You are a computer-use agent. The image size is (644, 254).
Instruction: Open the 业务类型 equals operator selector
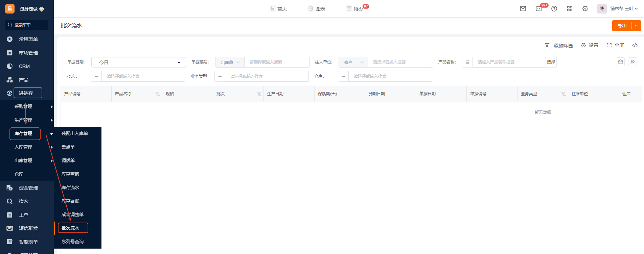tap(220, 76)
